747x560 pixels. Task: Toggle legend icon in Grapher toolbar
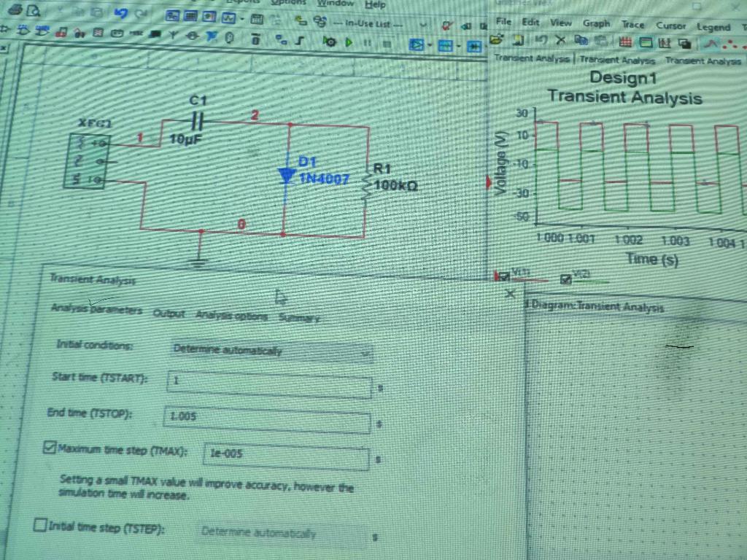[646, 42]
